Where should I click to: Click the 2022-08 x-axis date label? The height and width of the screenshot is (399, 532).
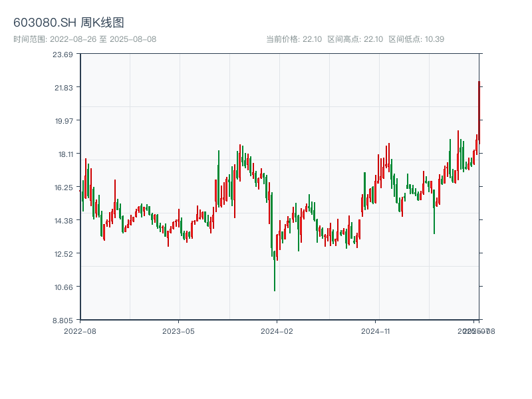[x=80, y=331]
